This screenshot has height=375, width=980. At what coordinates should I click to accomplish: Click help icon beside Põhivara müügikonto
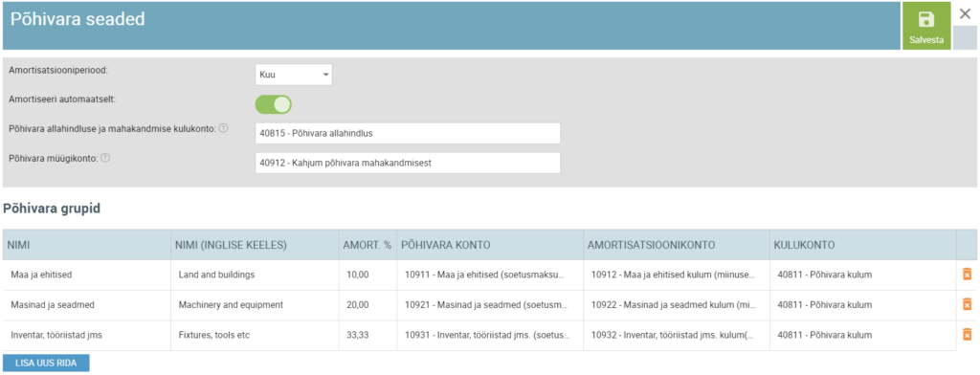(105, 158)
